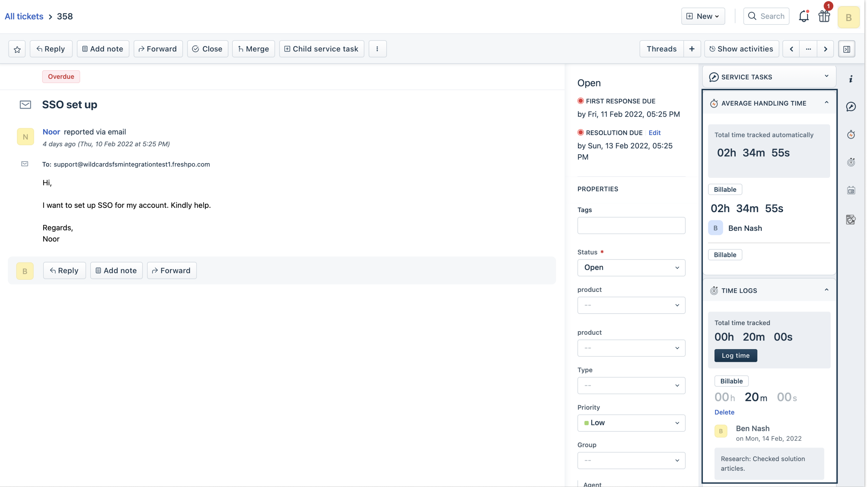
Task: Click All tickets breadcrumb
Action: click(24, 16)
